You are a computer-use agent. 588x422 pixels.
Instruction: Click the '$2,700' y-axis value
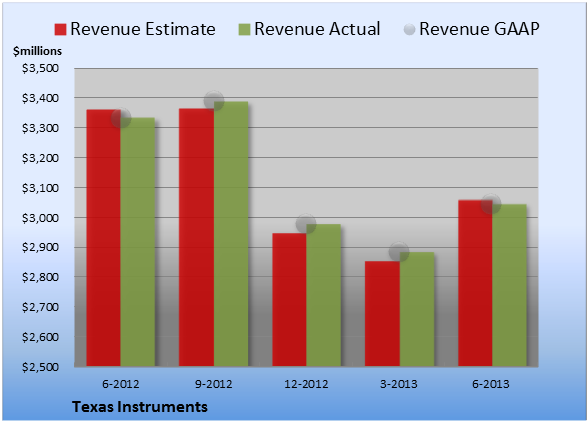click(x=40, y=307)
